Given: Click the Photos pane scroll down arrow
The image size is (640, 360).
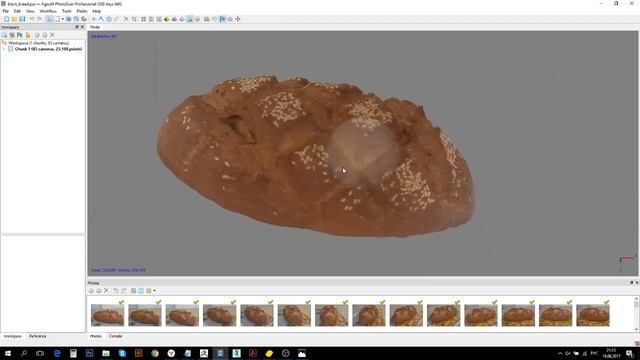Looking at the screenshot, I should point(636,329).
